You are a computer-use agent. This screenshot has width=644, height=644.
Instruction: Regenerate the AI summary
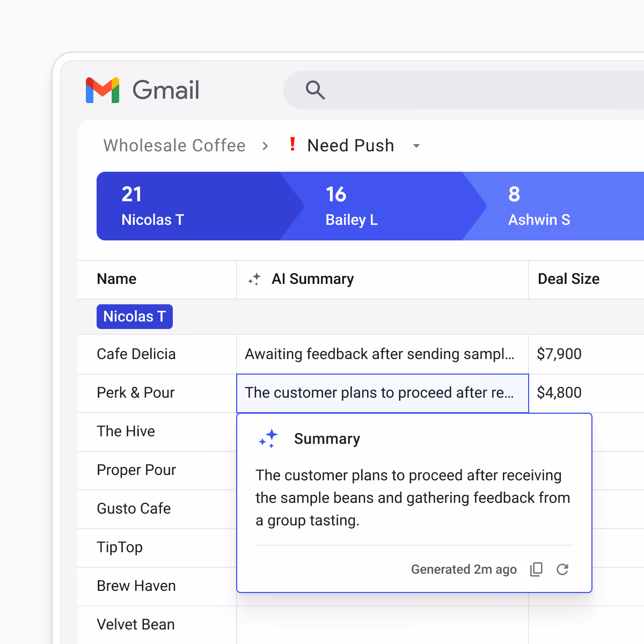(x=562, y=569)
